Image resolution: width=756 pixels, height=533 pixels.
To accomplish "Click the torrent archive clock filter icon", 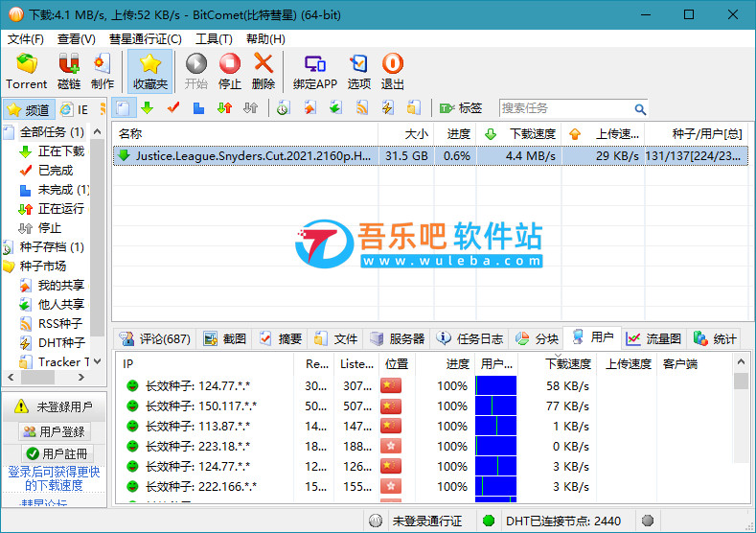I will (x=283, y=108).
